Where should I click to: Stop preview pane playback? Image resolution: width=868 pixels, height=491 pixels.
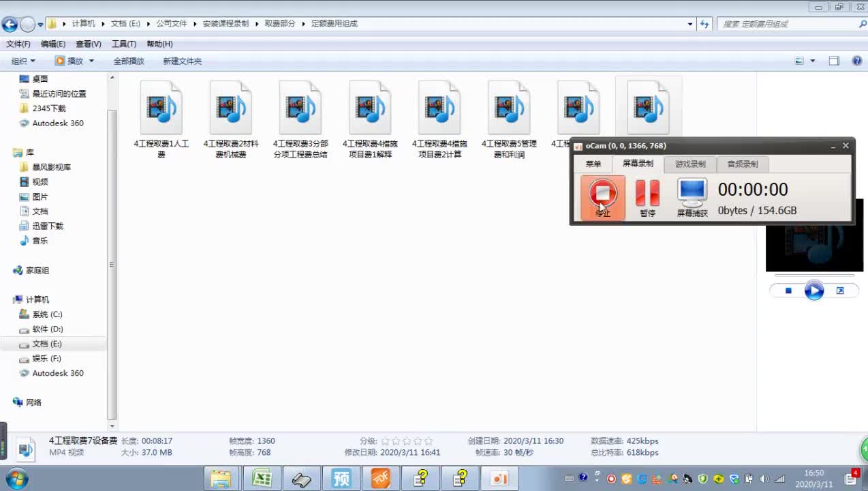[788, 291]
